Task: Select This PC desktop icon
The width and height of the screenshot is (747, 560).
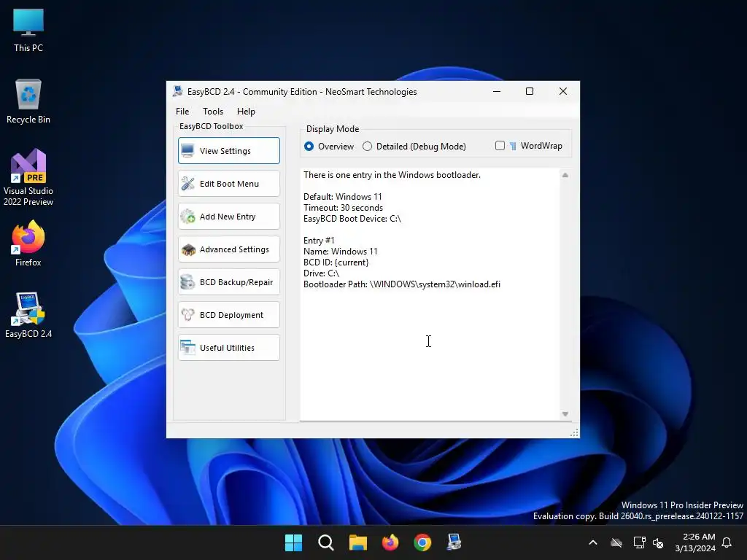Action: tap(28, 30)
